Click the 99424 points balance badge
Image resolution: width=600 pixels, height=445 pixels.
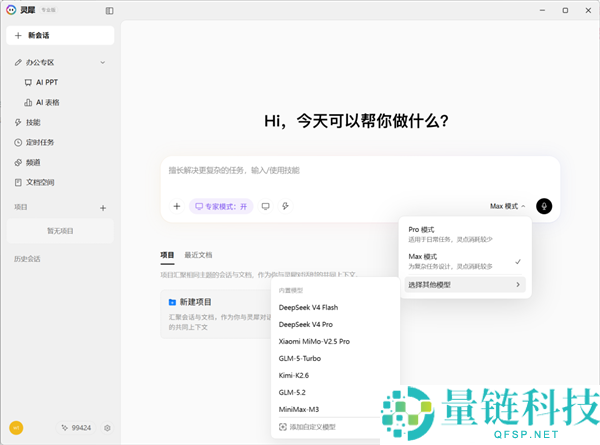(77, 428)
